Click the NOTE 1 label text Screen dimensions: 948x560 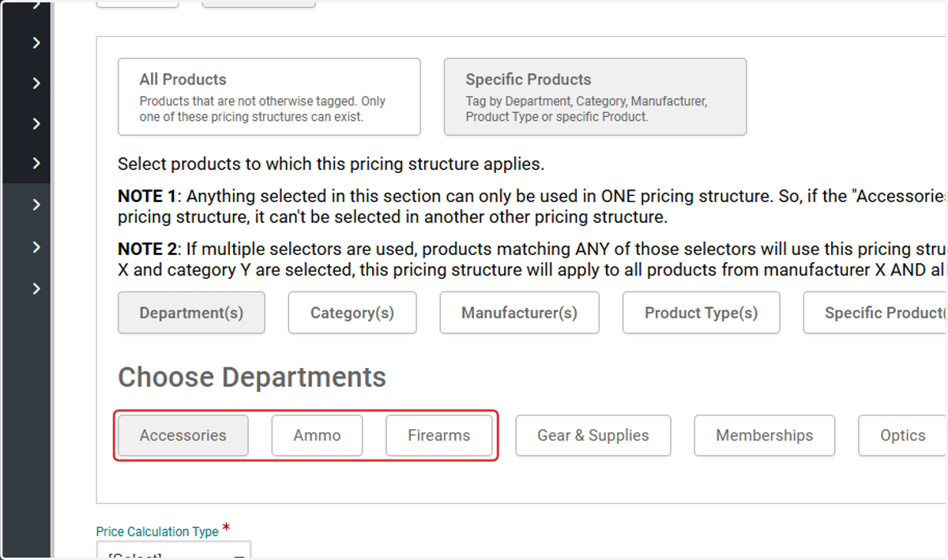[x=149, y=196]
